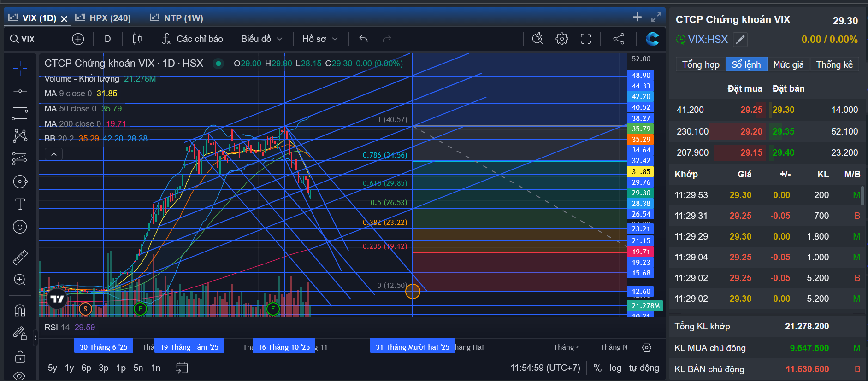Pick the trend line drawing tool
This screenshot has height=381, width=868.
20,91
